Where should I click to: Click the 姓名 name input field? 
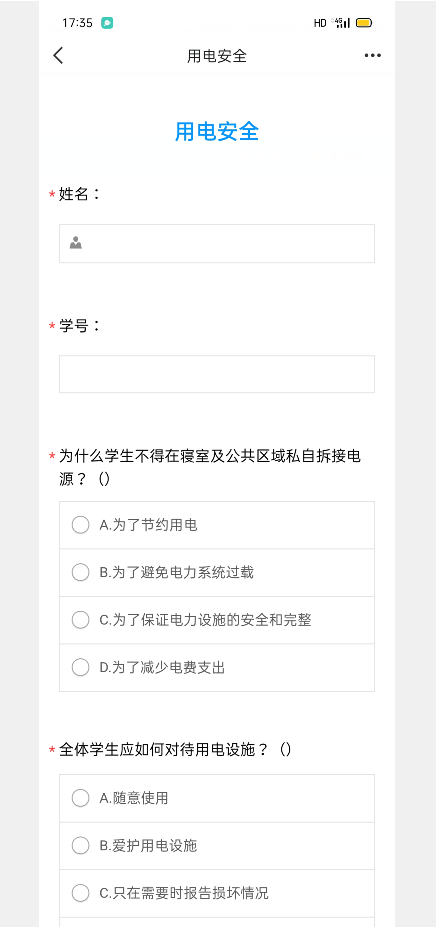pyautogui.click(x=217, y=243)
